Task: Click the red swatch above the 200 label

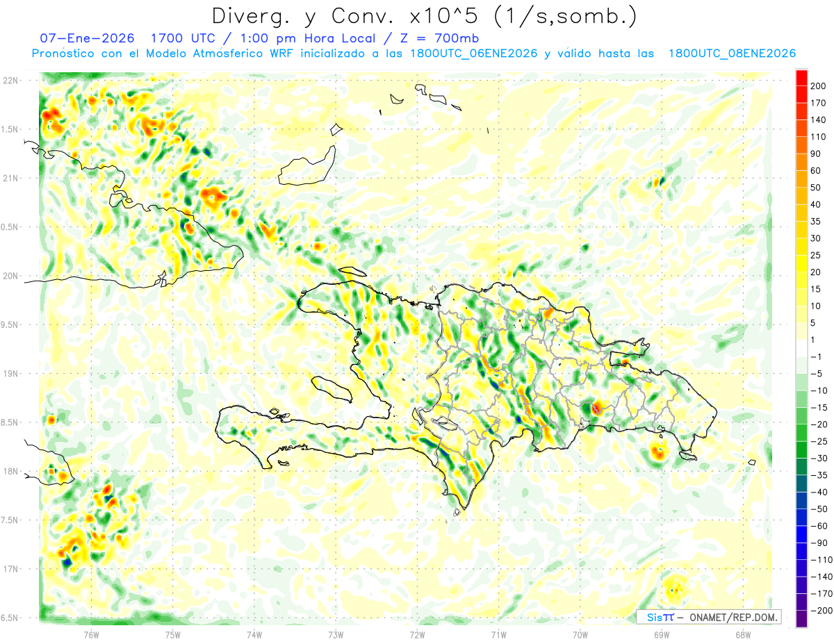Action: click(x=801, y=77)
